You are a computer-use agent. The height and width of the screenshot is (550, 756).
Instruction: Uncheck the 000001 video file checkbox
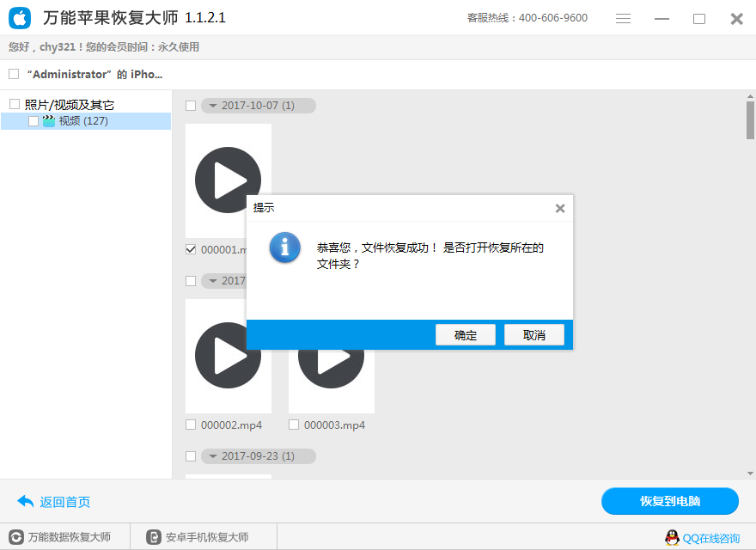191,249
